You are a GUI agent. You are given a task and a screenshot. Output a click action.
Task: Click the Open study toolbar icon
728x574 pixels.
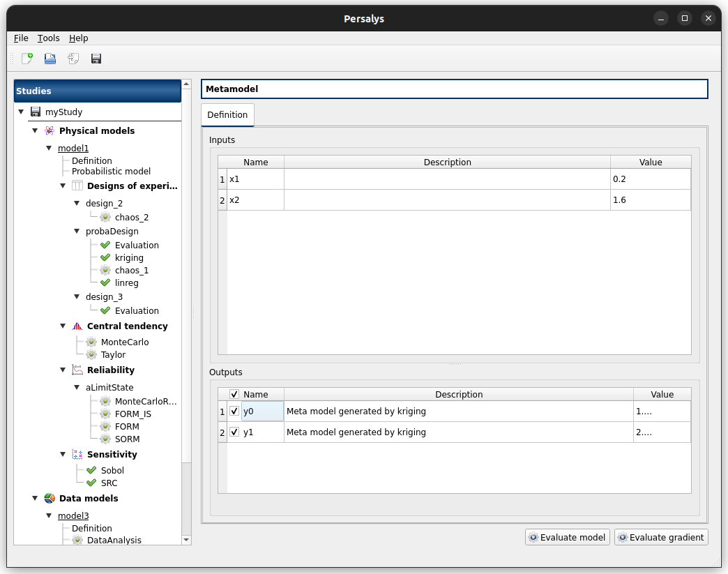coord(50,59)
